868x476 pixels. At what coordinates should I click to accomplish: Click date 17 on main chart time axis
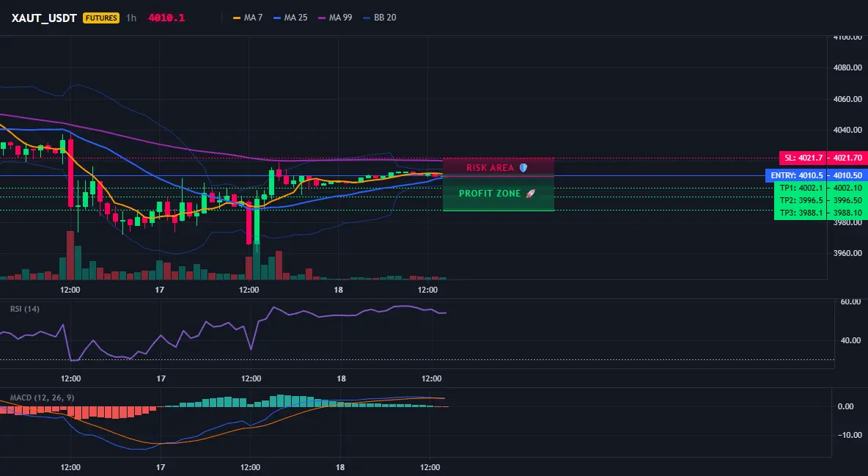pyautogui.click(x=159, y=290)
